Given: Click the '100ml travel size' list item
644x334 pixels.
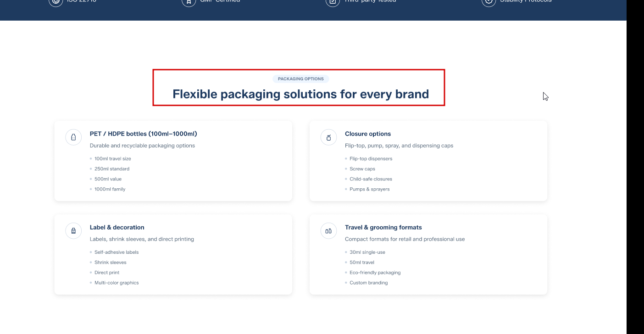Looking at the screenshot, I should (112, 159).
